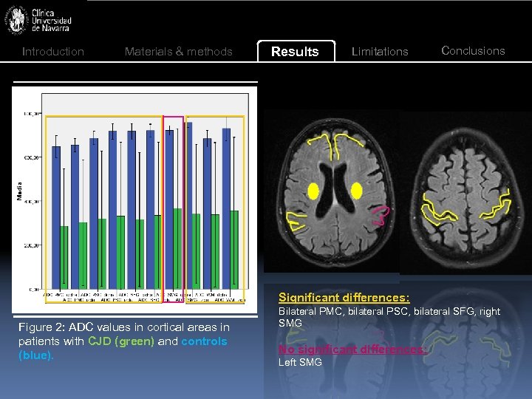Click the right yellow circle on the MRI

coord(356,191)
